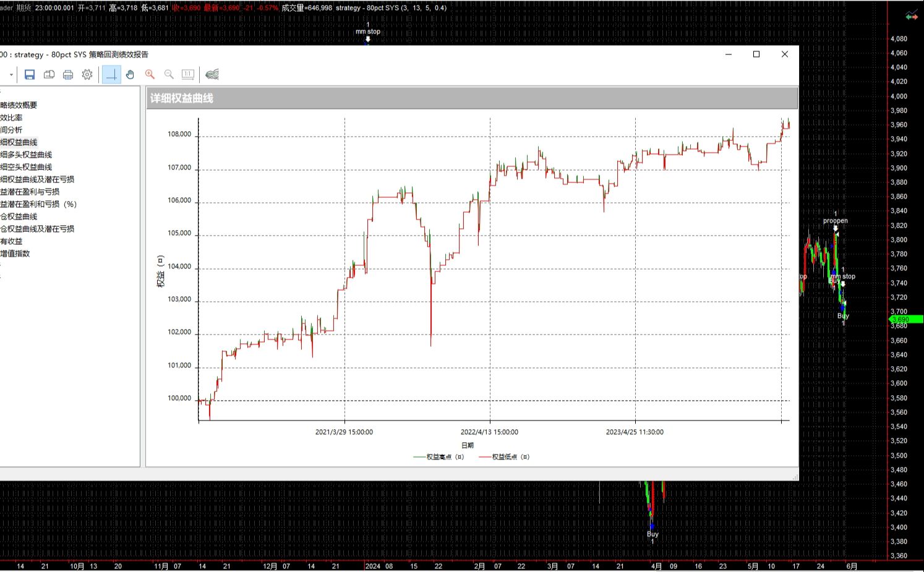Open 略绩效概要 summary in the sidebar
The height and width of the screenshot is (572, 924).
point(19,105)
